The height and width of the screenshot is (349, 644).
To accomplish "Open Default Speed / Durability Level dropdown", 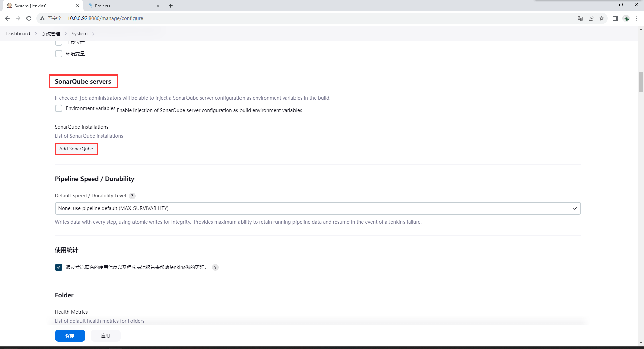I will 318,208.
